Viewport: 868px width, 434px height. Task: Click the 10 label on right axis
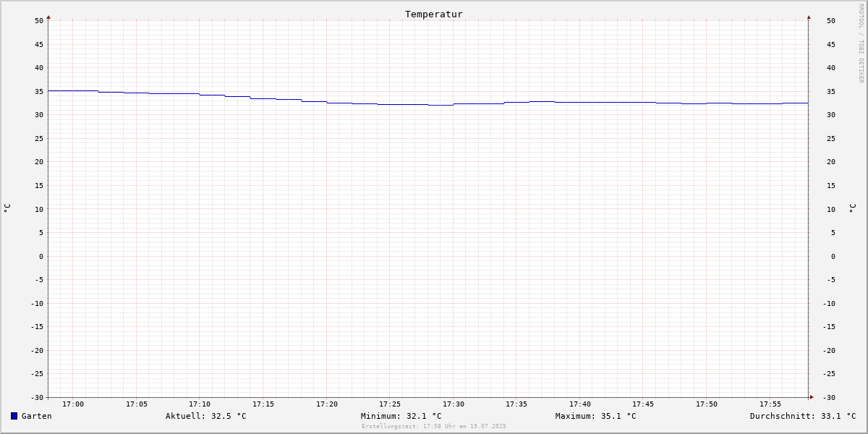coord(831,210)
